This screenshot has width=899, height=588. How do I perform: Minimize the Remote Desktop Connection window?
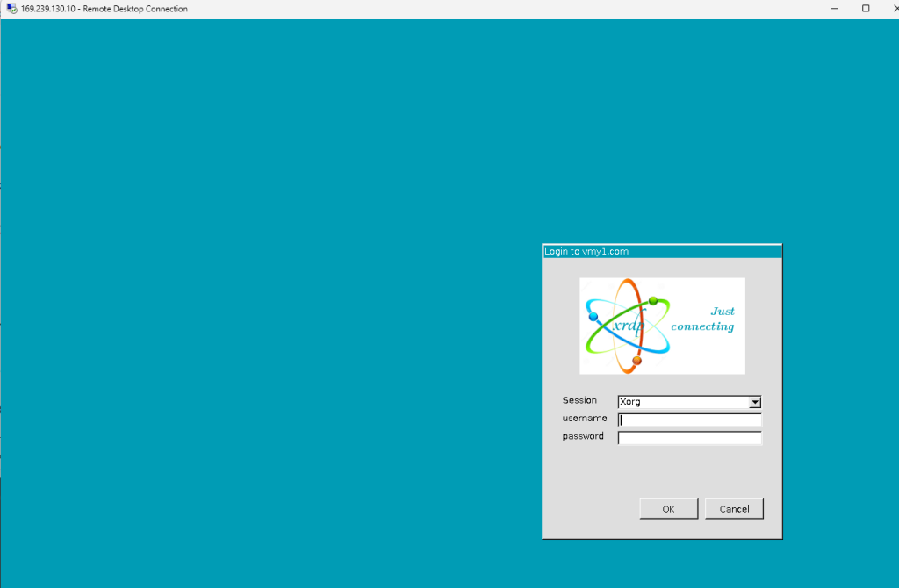834,8
